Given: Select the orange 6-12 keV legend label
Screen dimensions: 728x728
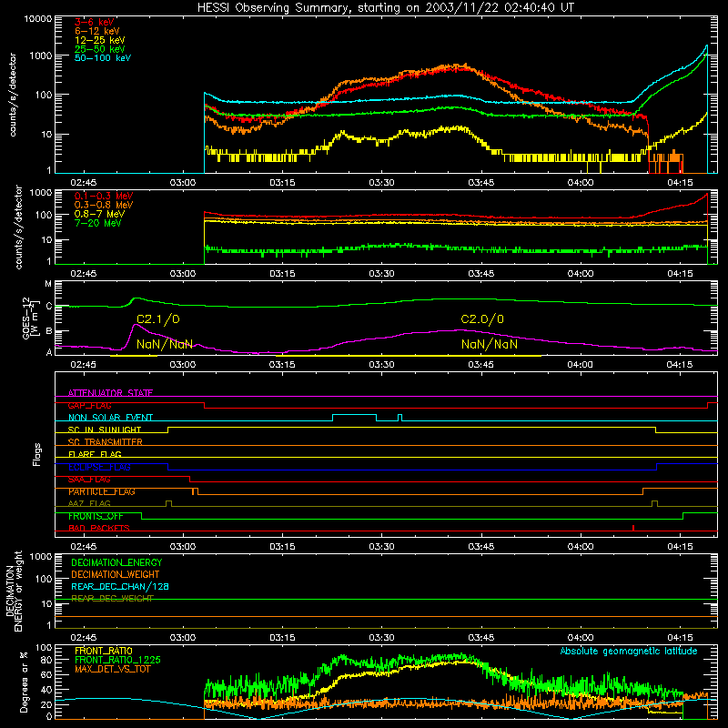Looking at the screenshot, I should (97, 31).
